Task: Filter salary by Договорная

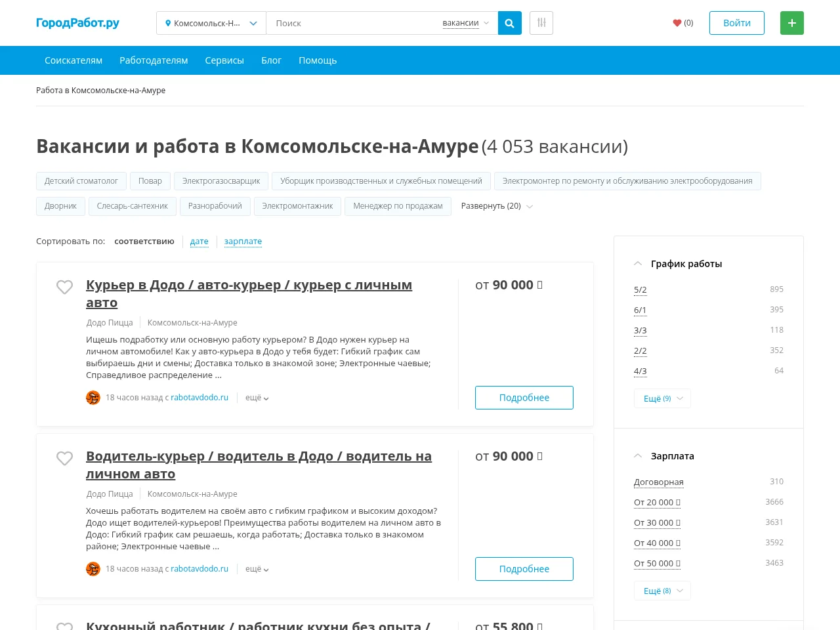Action: [659, 482]
